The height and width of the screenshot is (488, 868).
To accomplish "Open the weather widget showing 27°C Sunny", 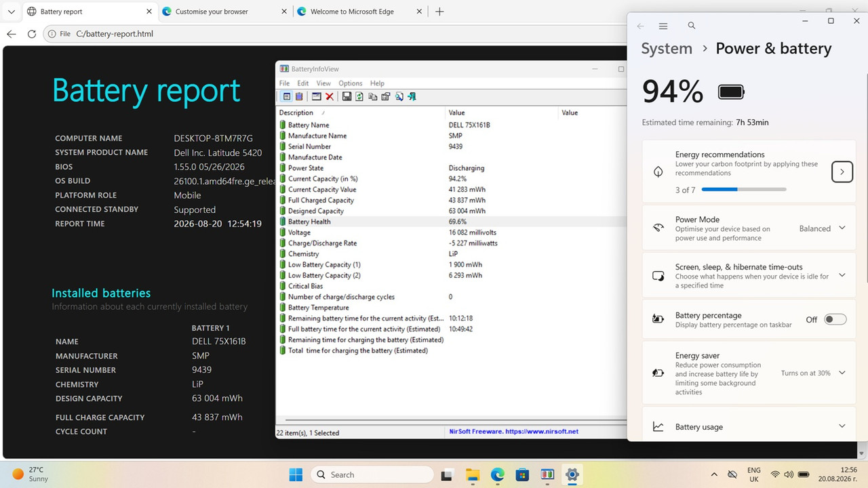I will [31, 474].
